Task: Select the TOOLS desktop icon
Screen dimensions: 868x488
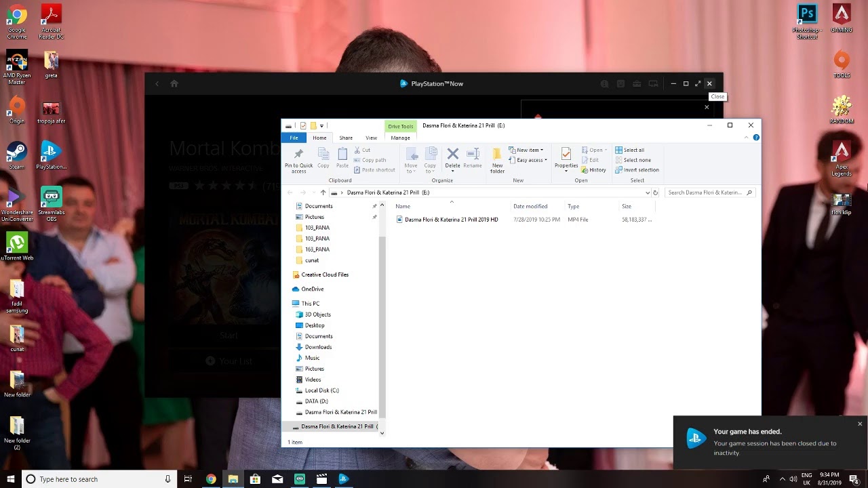Action: 842,64
